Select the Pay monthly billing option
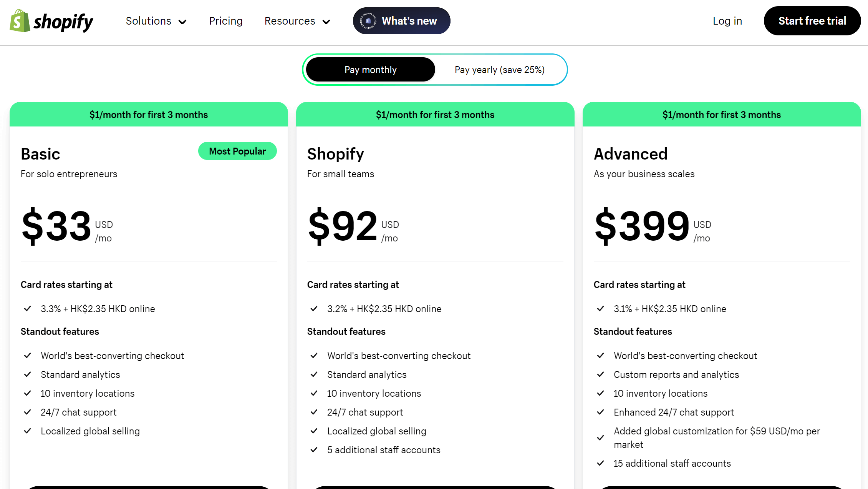The height and width of the screenshot is (489, 868). pos(370,69)
